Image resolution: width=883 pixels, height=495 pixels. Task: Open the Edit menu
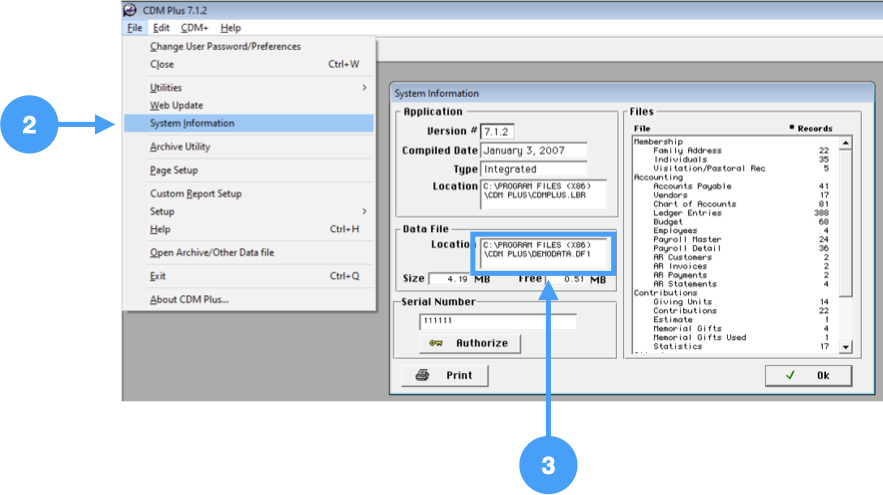point(161,28)
